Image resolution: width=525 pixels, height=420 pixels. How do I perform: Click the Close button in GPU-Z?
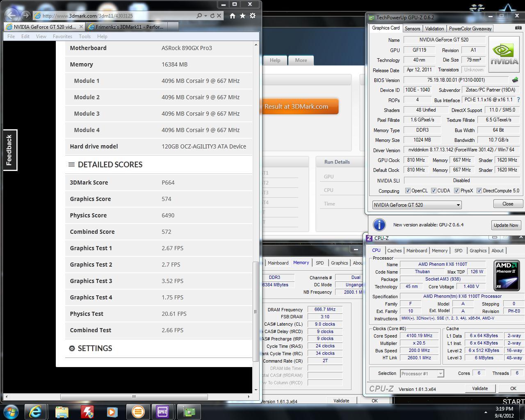point(508,204)
